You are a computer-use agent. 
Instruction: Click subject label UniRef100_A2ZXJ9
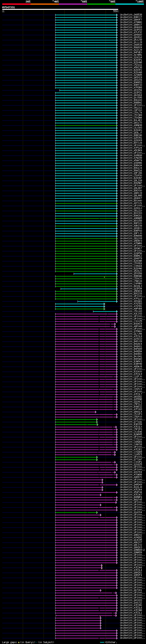coord(131,50)
